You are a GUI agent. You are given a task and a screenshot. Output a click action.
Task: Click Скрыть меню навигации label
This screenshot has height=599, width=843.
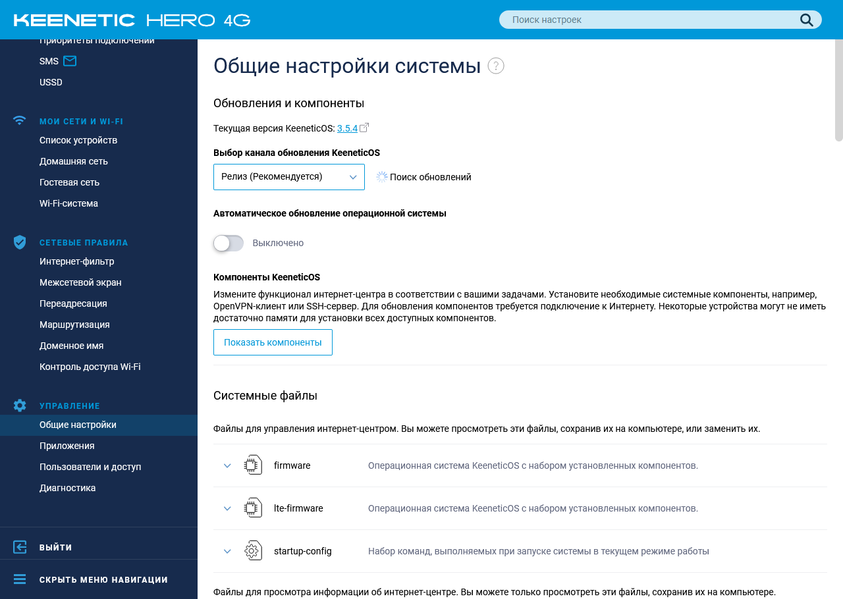click(x=103, y=580)
